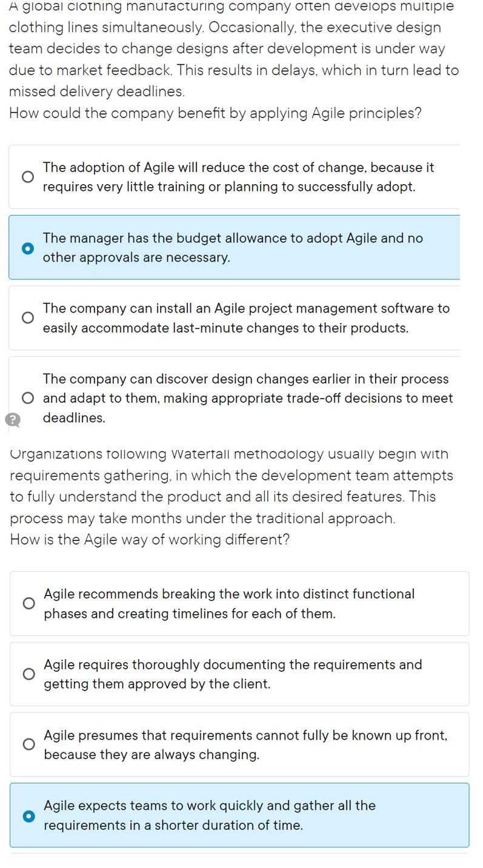Select the option about reducing cost of change
The width and height of the screenshot is (483, 868).
point(28,176)
